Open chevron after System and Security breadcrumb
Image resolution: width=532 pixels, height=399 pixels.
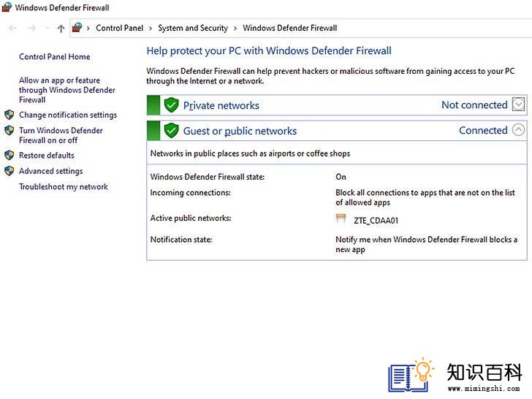tap(235, 28)
